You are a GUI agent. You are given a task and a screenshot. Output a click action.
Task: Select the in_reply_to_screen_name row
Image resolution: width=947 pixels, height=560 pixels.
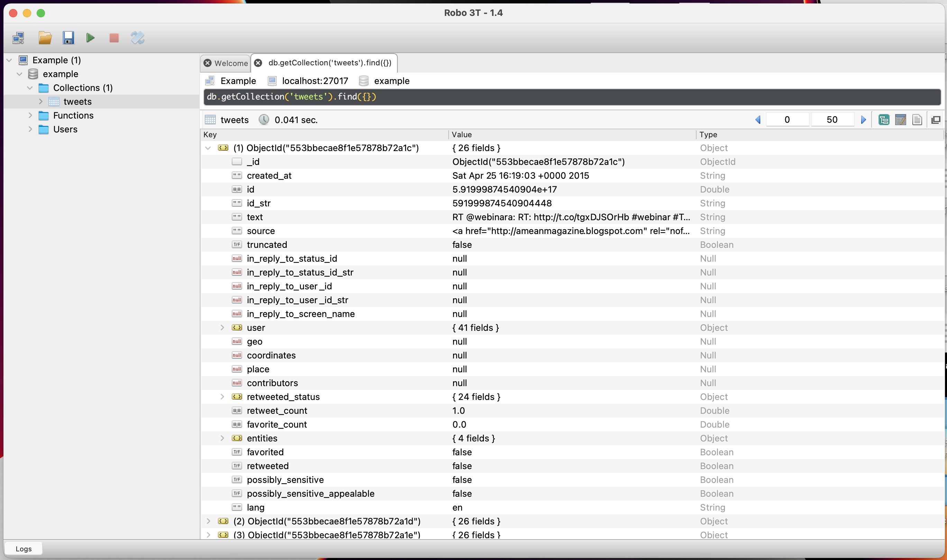click(572, 314)
